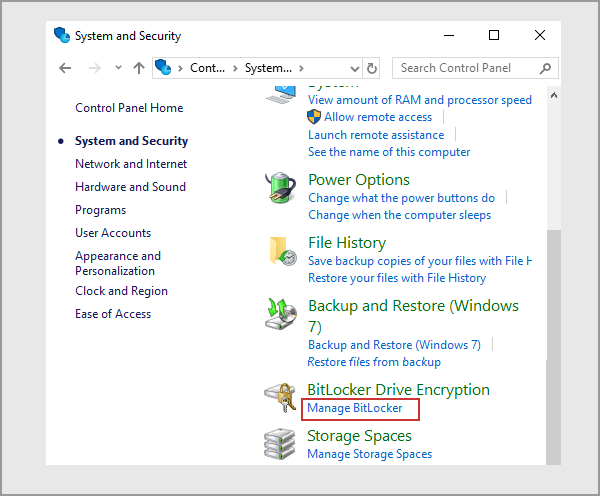Click the System computer monitor icon
600x496 pixels.
(281, 94)
